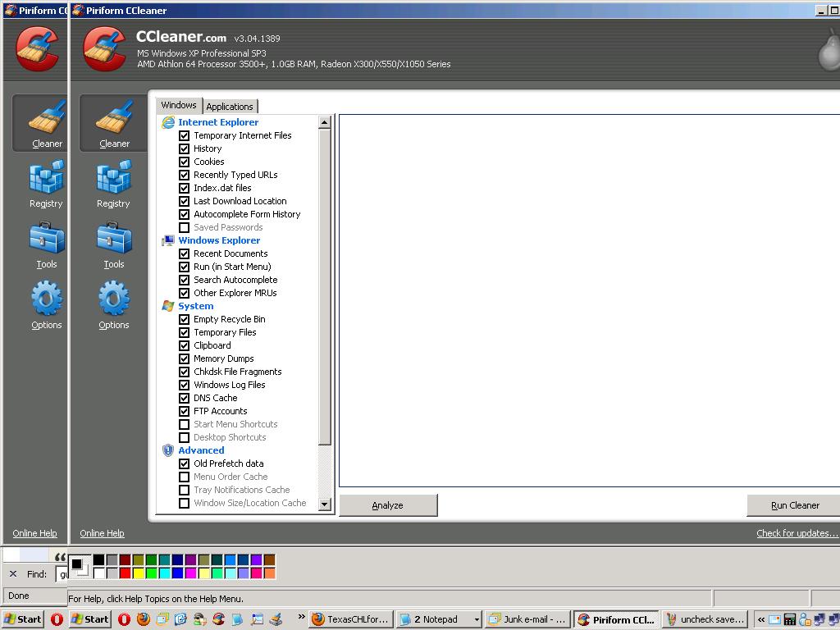The image size is (840, 630).
Task: Close the Find bar with the X icon
Action: (x=13, y=574)
